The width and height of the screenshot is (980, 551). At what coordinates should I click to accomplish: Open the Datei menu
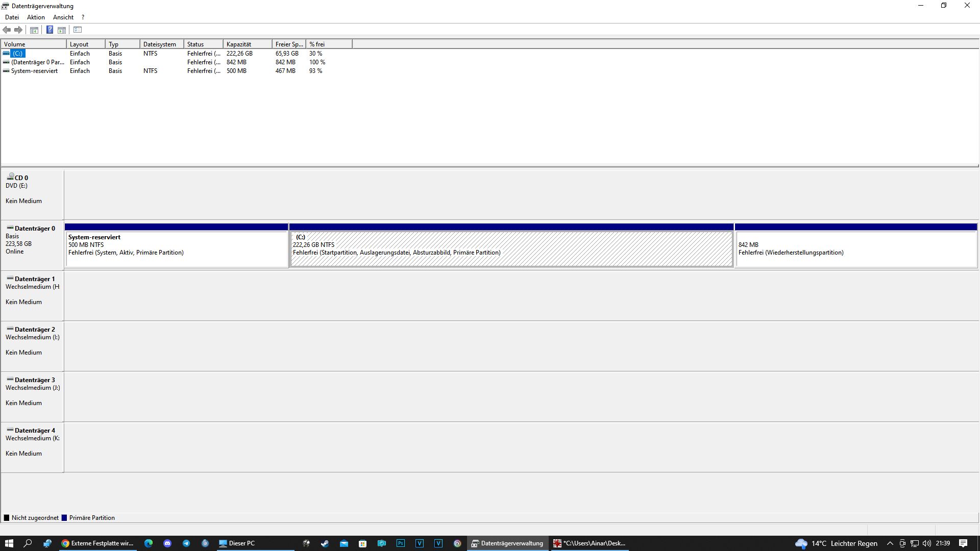tap(12, 17)
